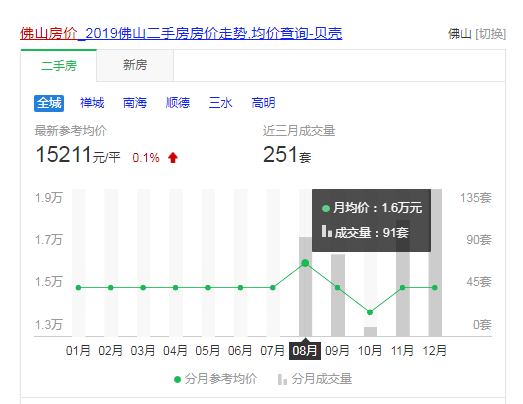Switch to the 二手房 tab

[59, 65]
